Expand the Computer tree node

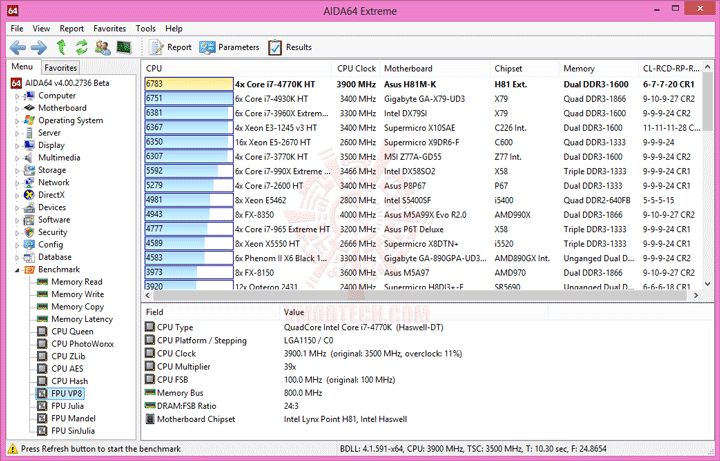(17, 96)
